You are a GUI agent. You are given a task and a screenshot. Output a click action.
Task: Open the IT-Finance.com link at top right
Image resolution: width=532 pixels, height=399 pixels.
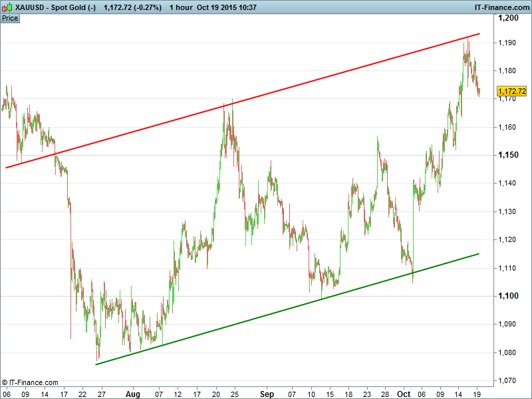501,7
